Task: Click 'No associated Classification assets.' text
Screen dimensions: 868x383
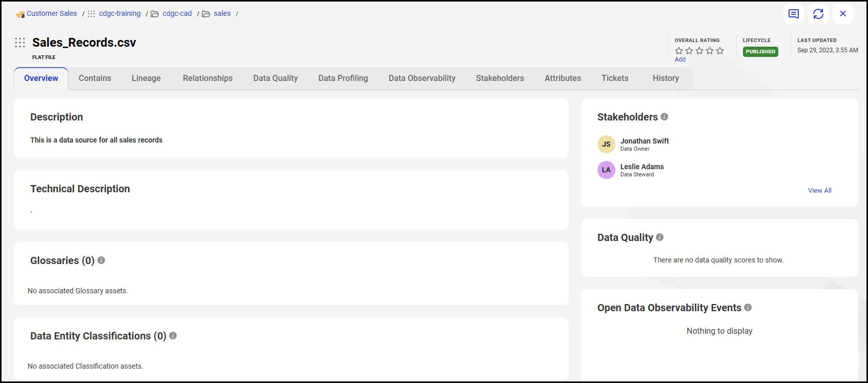Action: pyautogui.click(x=86, y=366)
